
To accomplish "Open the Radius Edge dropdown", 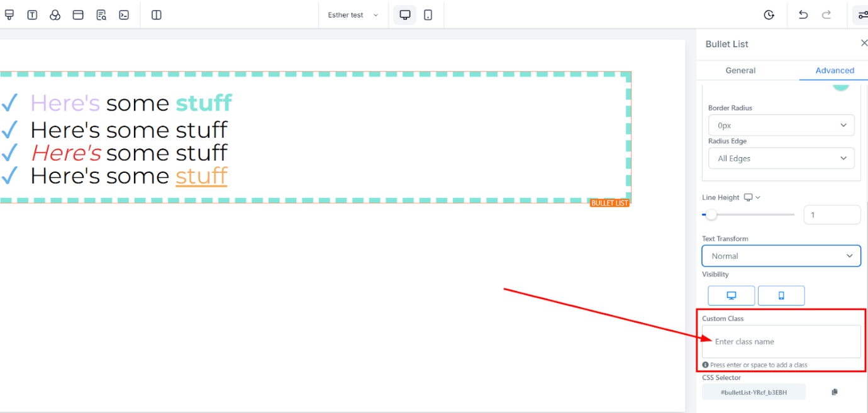I will pyautogui.click(x=781, y=158).
